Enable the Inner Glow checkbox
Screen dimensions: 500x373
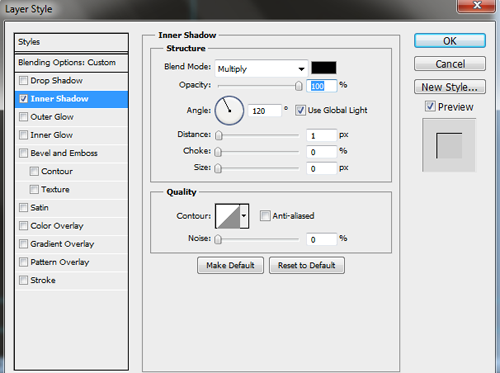23,135
